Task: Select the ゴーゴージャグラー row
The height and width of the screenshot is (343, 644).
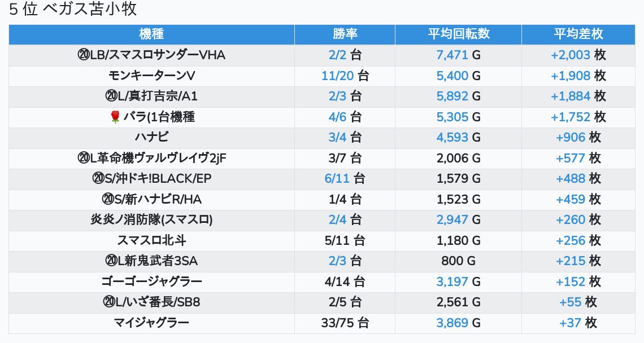Action: click(151, 282)
